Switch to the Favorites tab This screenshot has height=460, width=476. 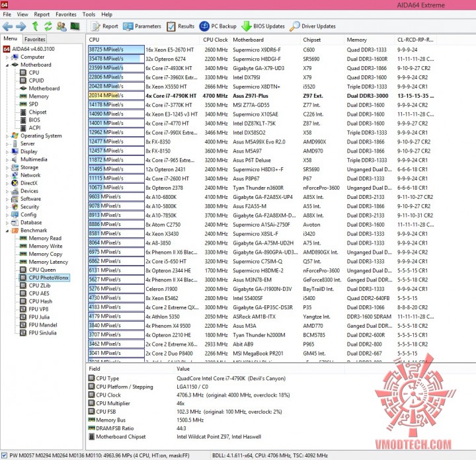tap(35, 39)
